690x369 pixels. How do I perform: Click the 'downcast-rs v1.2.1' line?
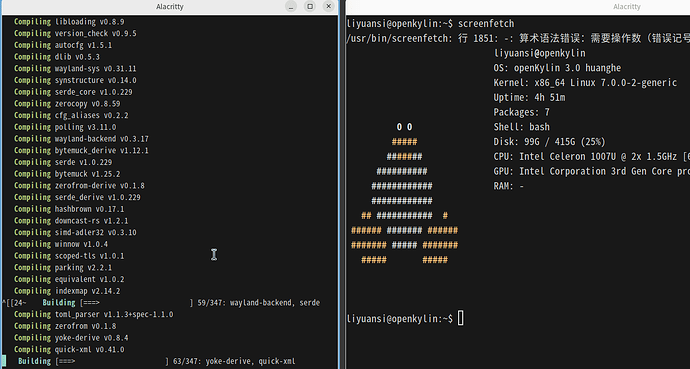click(71, 221)
